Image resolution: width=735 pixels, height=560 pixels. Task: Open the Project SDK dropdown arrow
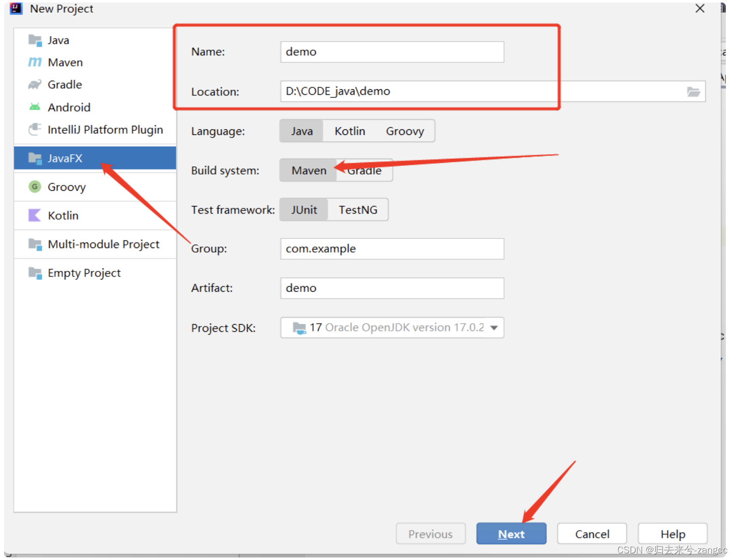tap(494, 328)
